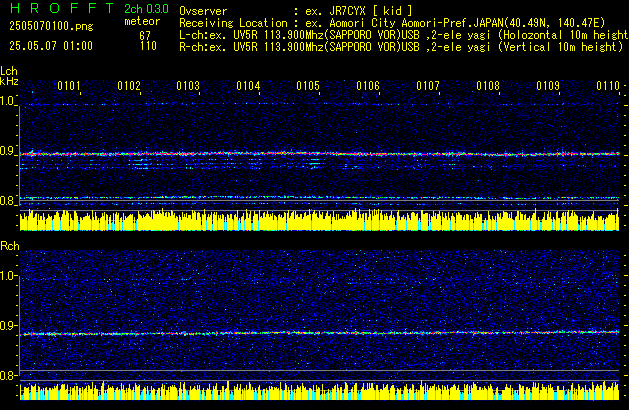Select the 0108 time marker
This screenshot has height=410, width=629.
coord(488,86)
